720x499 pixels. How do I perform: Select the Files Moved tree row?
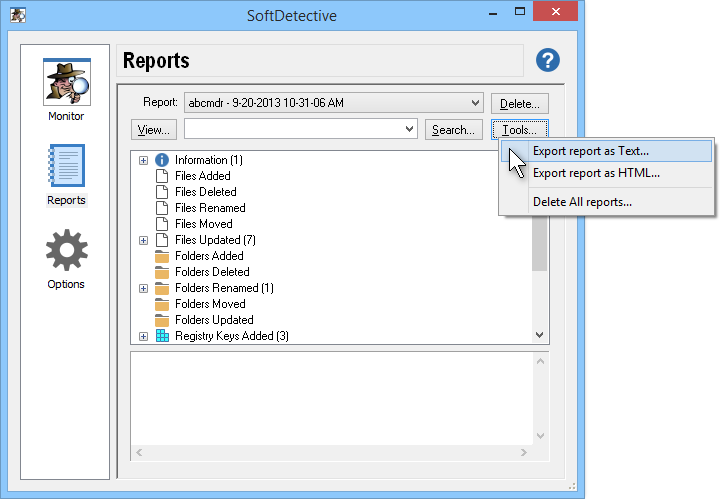(203, 224)
